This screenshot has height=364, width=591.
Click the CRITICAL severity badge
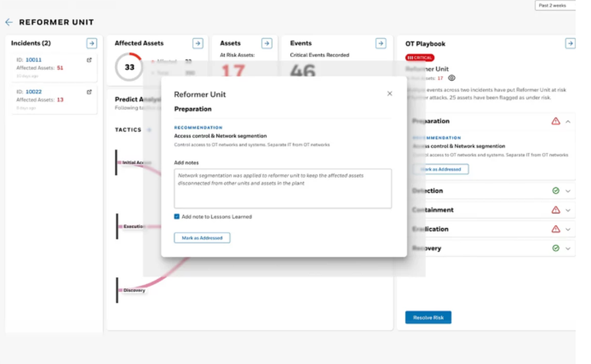click(x=420, y=58)
